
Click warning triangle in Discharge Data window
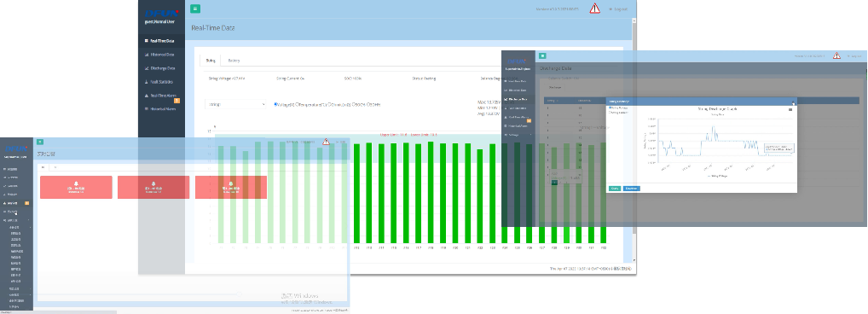836,55
